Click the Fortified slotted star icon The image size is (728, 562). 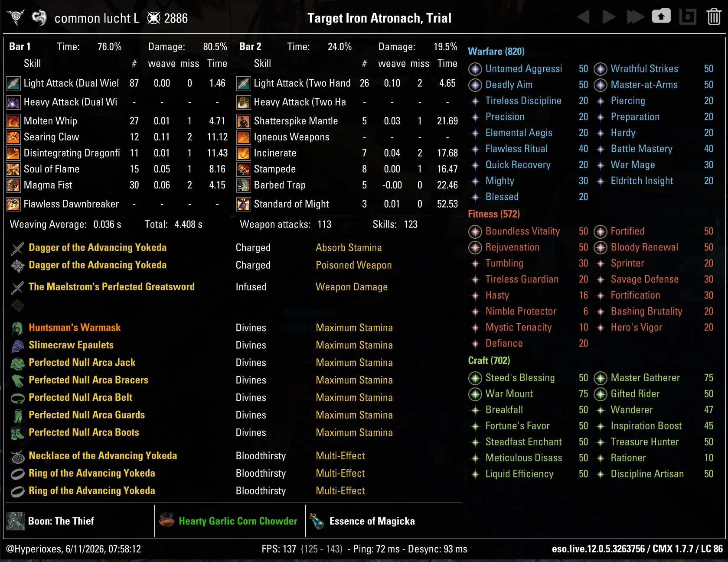point(601,231)
